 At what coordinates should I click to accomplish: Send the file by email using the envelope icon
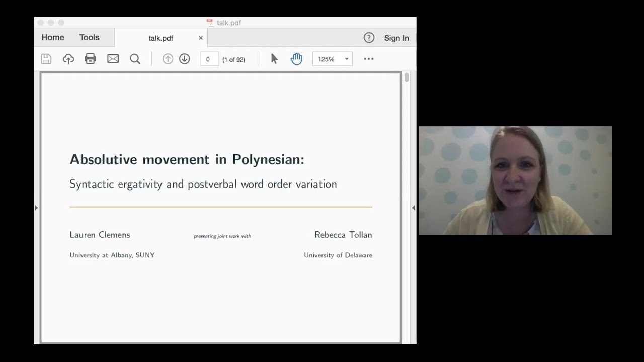click(x=113, y=59)
